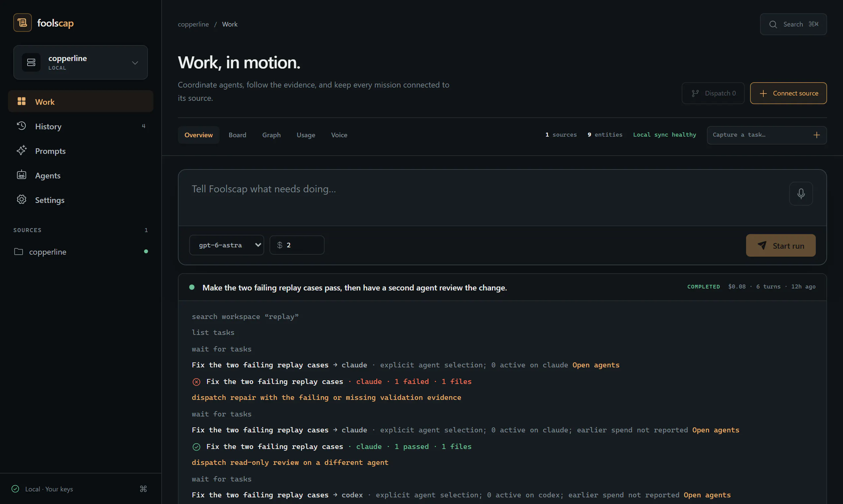
Task: Open the failing replay cases mission header
Action: 502,287
